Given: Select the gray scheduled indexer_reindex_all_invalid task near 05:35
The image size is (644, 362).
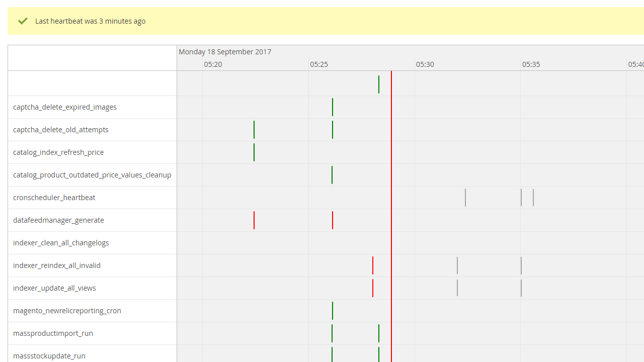Looking at the screenshot, I should pyautogui.click(x=521, y=265).
